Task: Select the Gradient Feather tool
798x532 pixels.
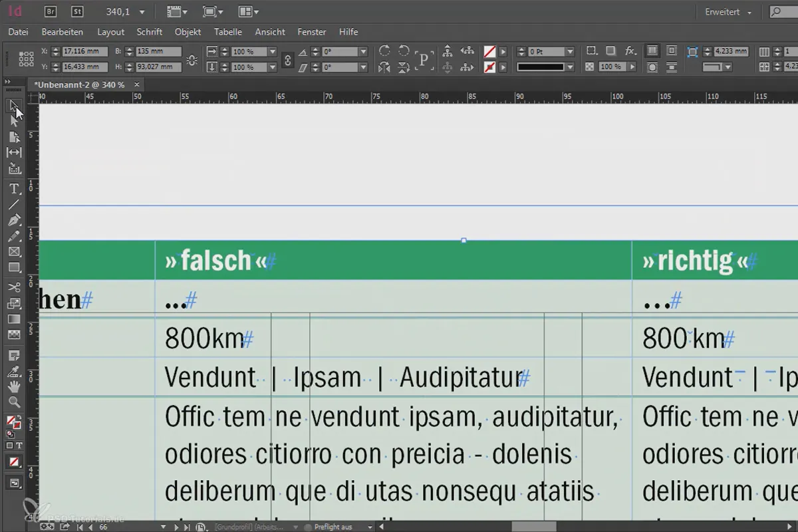Action: pos(14,334)
